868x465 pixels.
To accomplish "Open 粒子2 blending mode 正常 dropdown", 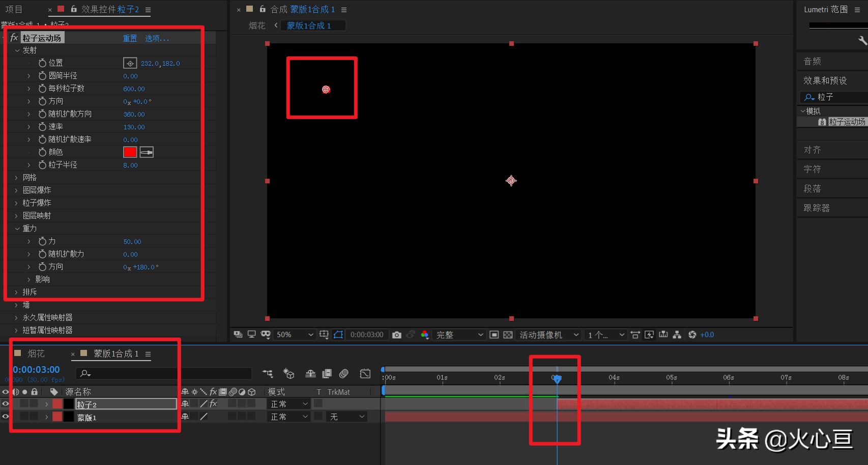I will 288,404.
